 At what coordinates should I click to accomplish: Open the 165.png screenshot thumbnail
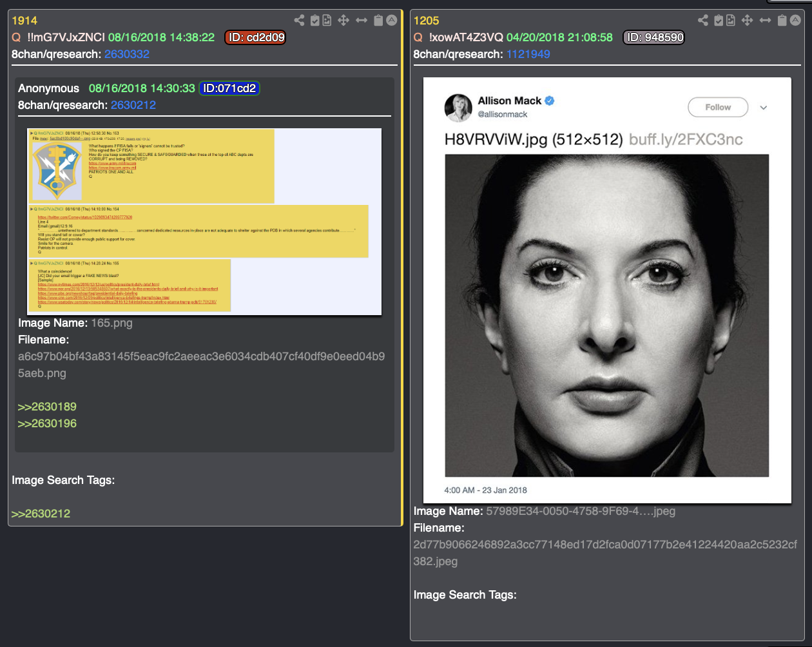(204, 221)
